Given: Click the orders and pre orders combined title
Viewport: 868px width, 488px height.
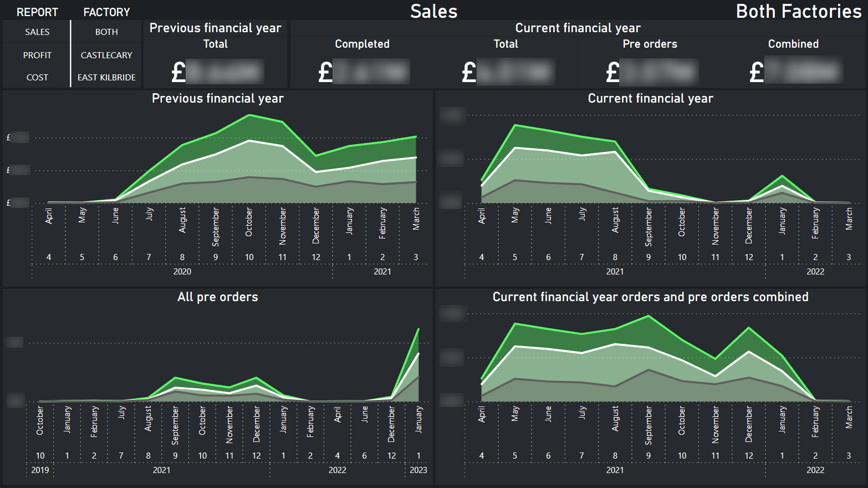Looking at the screenshot, I should 651,297.
